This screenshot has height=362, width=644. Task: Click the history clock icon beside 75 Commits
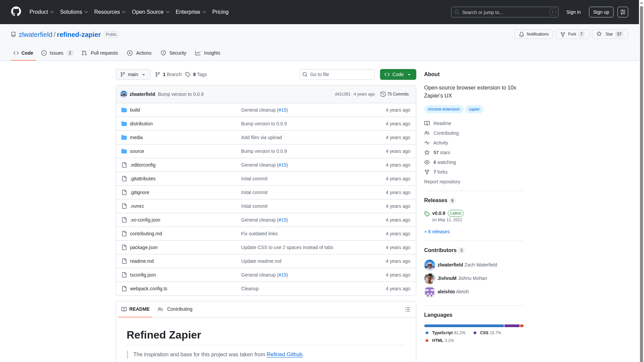click(383, 94)
